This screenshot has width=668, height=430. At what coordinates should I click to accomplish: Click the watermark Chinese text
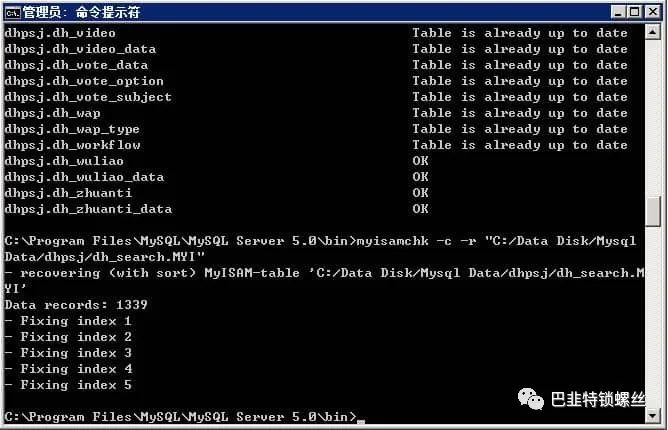coord(598,399)
